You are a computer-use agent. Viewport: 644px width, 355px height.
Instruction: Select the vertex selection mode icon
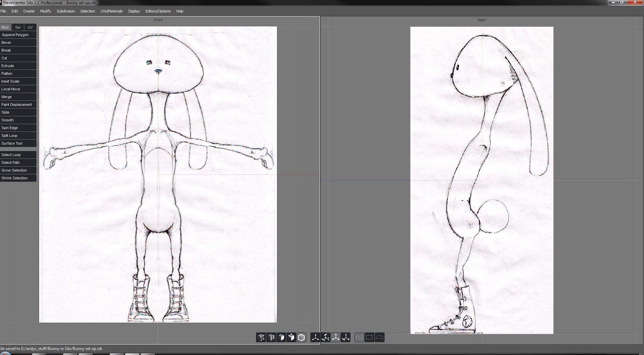pos(261,337)
